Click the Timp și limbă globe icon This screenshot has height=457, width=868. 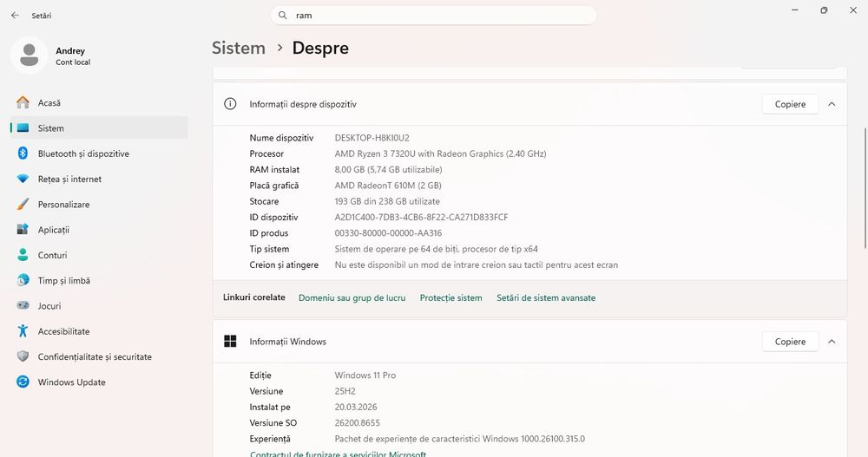click(23, 280)
